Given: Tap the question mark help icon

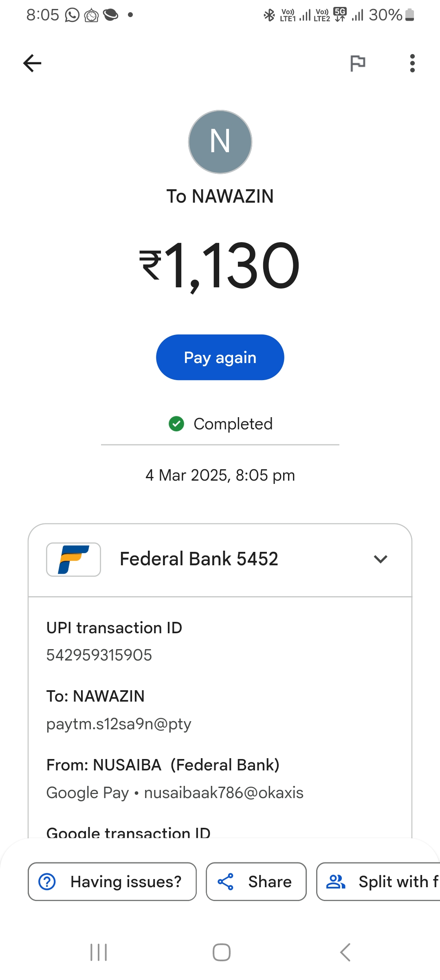Looking at the screenshot, I should click(47, 882).
